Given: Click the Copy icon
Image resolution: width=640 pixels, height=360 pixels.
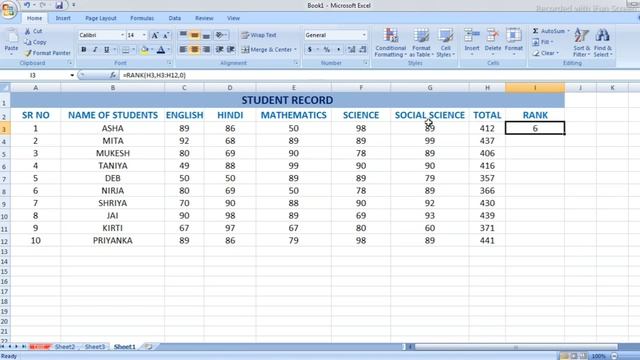Looking at the screenshot, I should [27, 42].
